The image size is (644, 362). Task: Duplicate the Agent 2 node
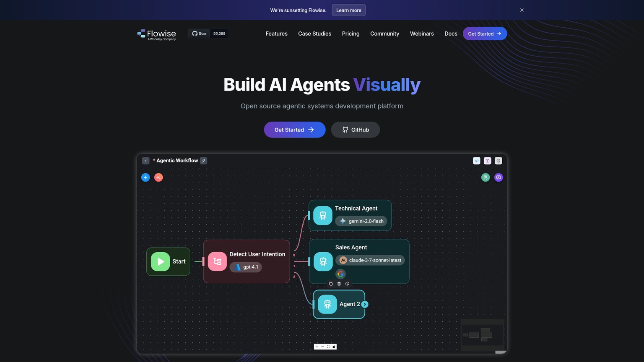point(331,284)
